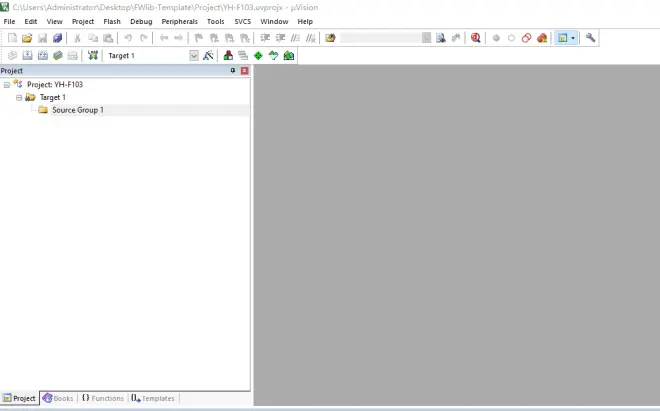Click the find text input field

[381, 38]
